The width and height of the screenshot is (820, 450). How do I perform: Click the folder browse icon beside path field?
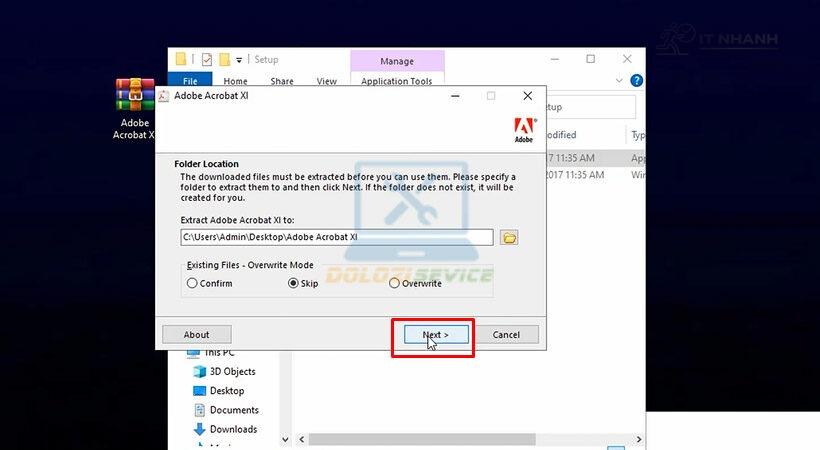coord(509,238)
